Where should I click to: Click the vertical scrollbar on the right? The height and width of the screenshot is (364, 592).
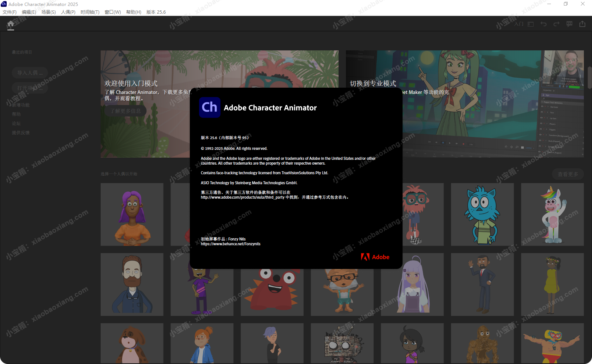coord(589,78)
